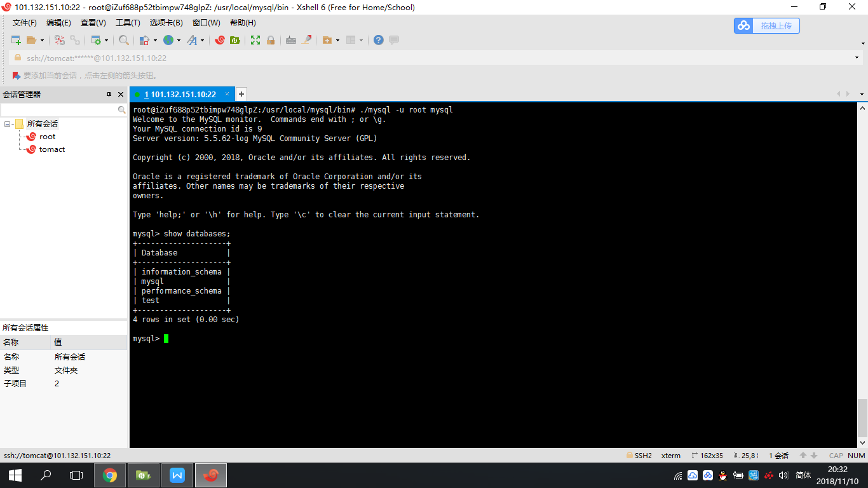
Task: Open the color scheme dropdown arrow
Action: [x=155, y=40]
